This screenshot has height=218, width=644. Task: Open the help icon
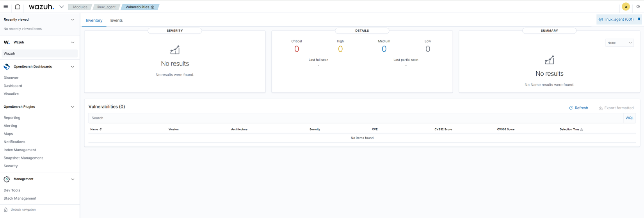(x=638, y=7)
